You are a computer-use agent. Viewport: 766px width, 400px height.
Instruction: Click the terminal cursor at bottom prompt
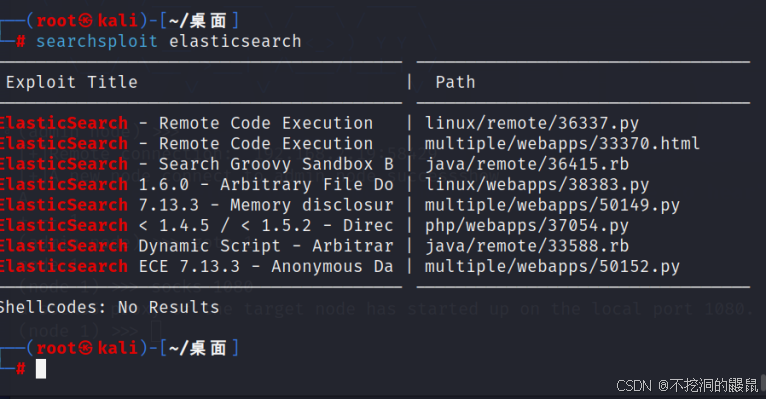coord(41,369)
